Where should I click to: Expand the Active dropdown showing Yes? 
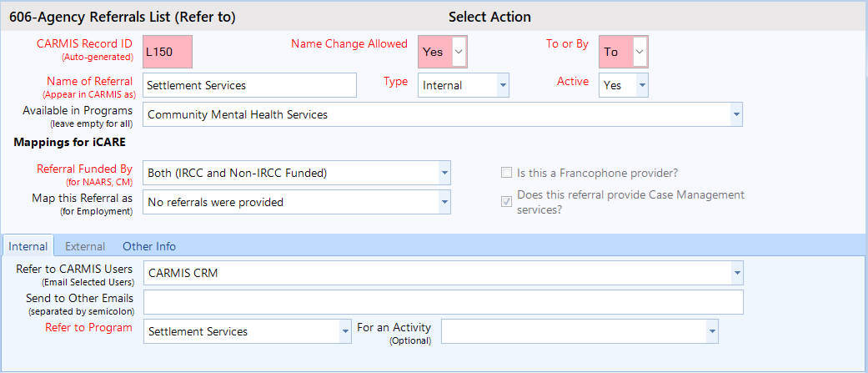[x=641, y=85]
